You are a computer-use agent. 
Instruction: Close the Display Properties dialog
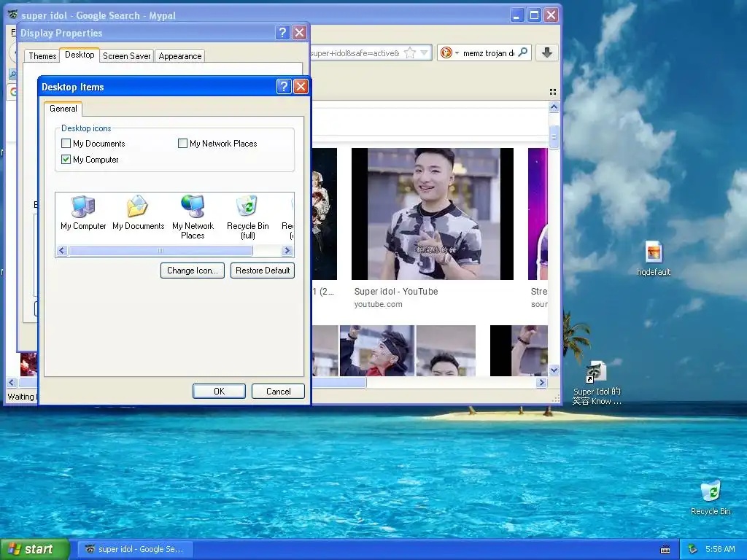tap(299, 32)
